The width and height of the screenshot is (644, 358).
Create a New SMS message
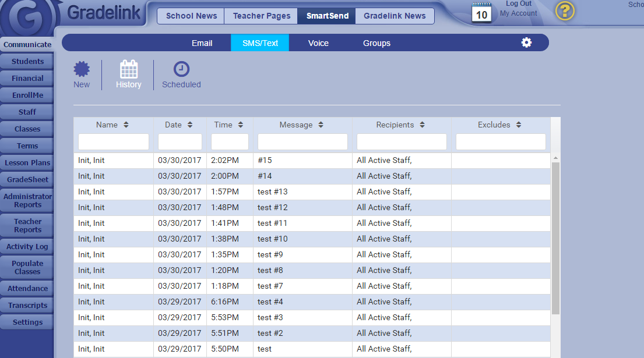click(82, 75)
